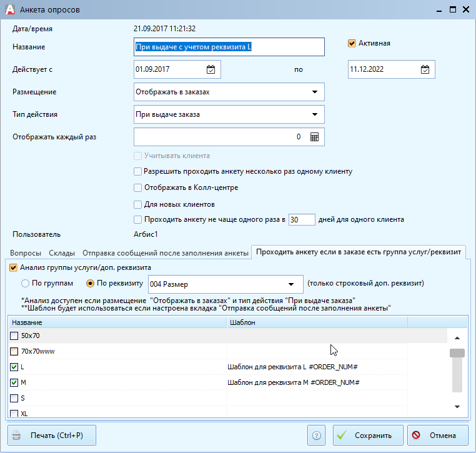Click the list vertical scrollbar thumb
This screenshot has width=476, height=453.
(x=457, y=353)
